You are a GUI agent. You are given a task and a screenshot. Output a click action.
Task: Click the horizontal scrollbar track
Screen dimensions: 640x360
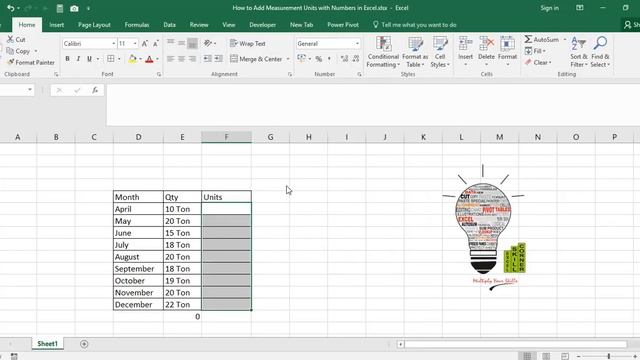[516, 344]
